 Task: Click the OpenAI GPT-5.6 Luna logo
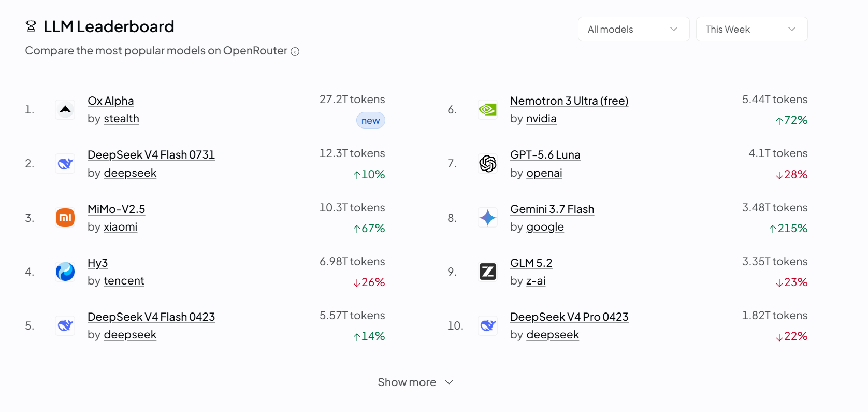tap(488, 164)
